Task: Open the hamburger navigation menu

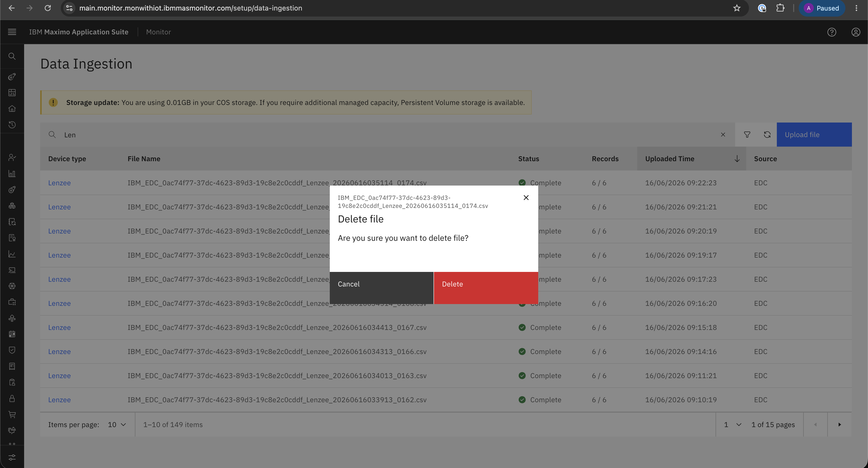Action: coord(12,32)
